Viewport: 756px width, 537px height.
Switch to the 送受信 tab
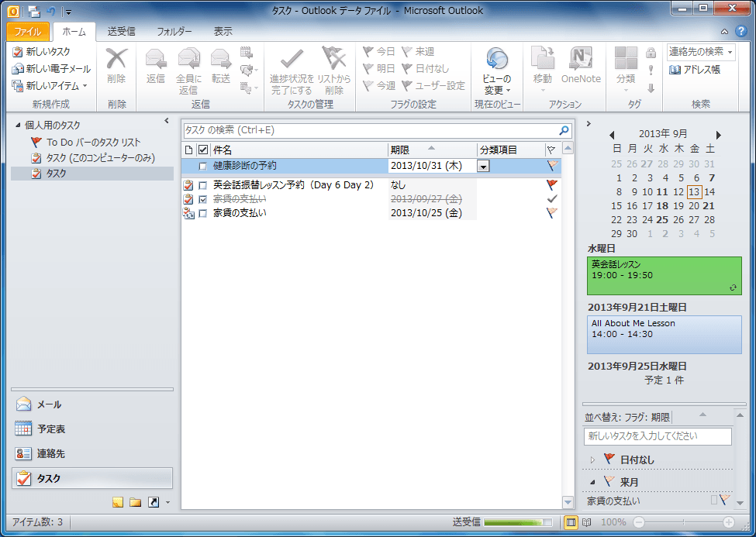coord(122,31)
